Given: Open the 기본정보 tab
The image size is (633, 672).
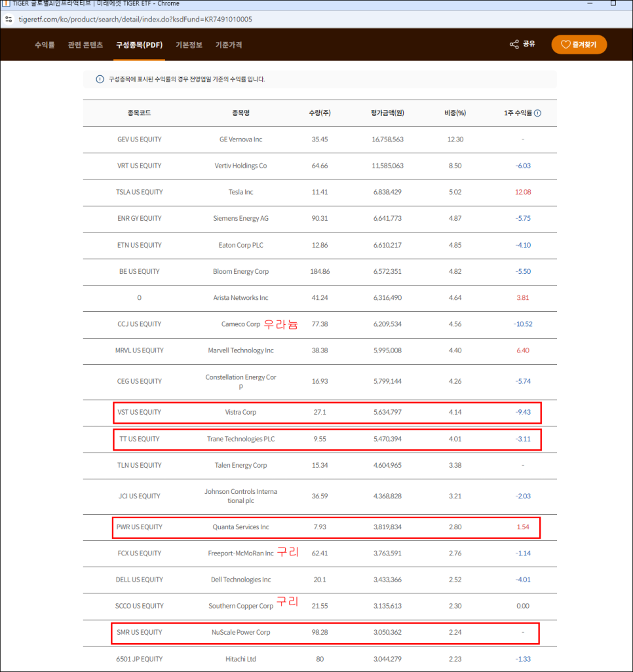Looking at the screenshot, I should click(189, 45).
